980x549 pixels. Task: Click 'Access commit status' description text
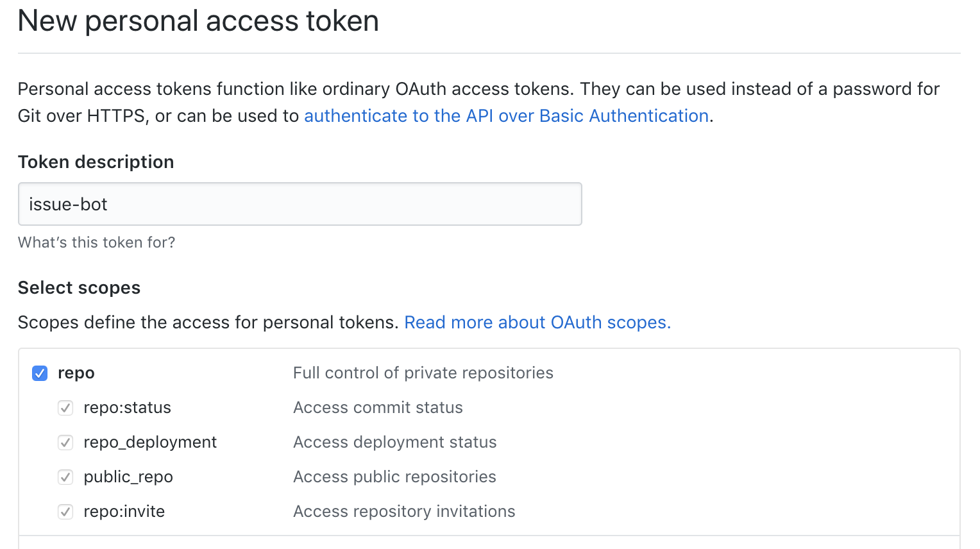pyautogui.click(x=378, y=408)
